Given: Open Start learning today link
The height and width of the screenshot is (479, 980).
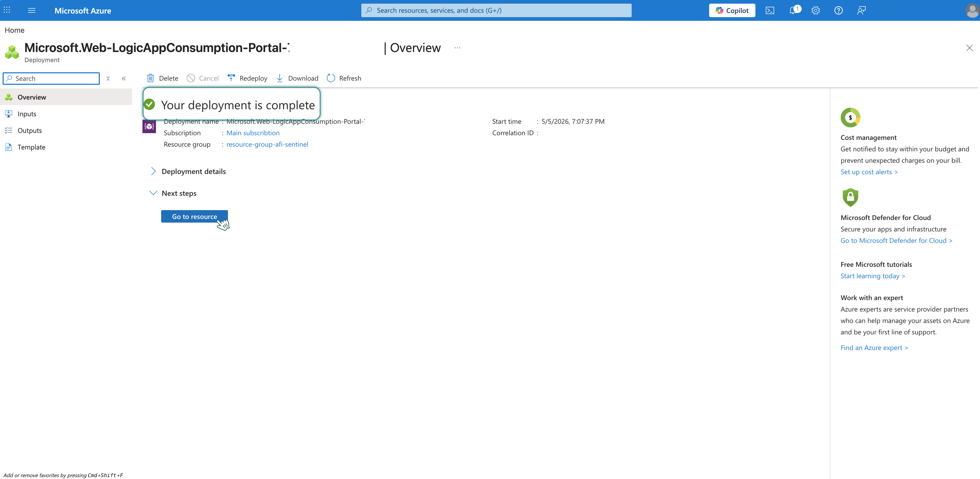Looking at the screenshot, I should point(873,276).
